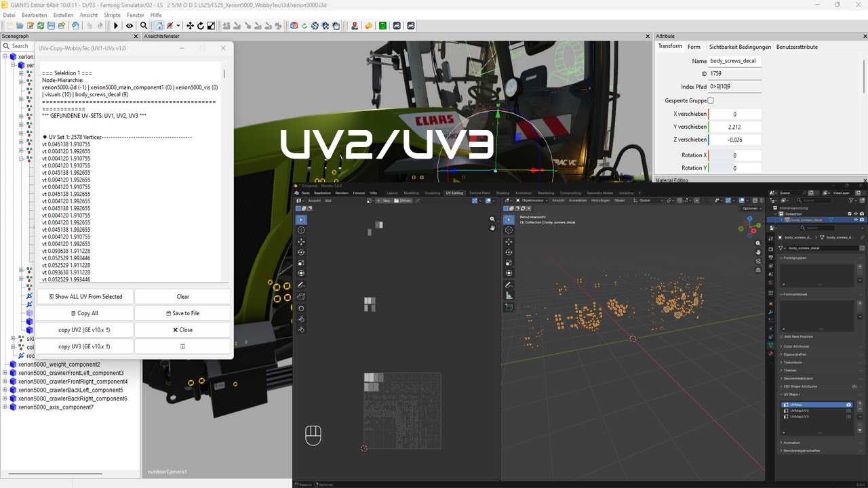Select the scale tool in GIANTS Editor toolbar

tap(211, 26)
